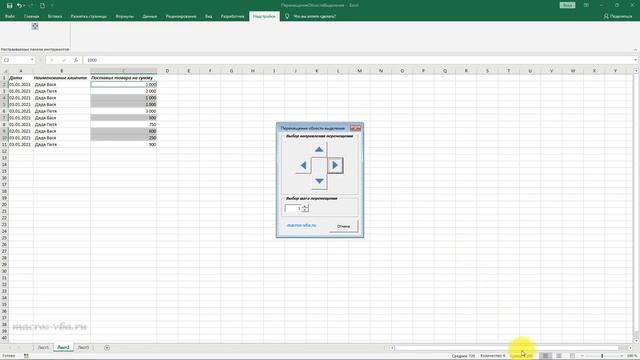
Task: Expand the formula bar
Action: click(x=636, y=60)
